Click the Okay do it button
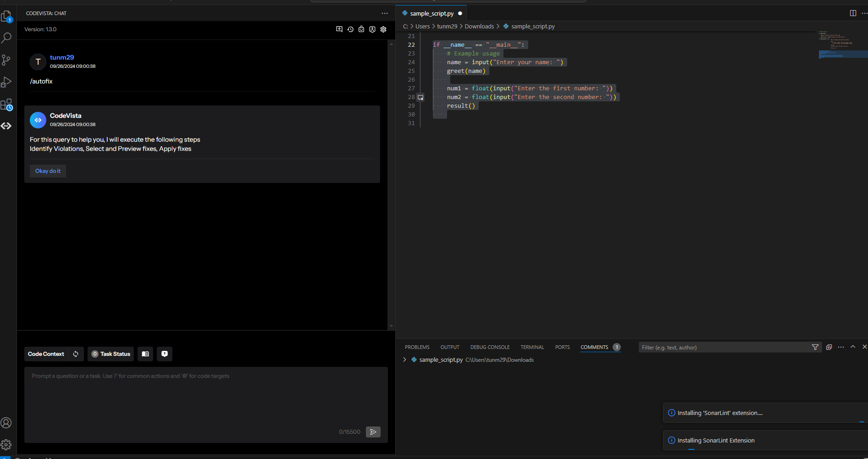Viewport: 868px width, 459px height. (48, 171)
